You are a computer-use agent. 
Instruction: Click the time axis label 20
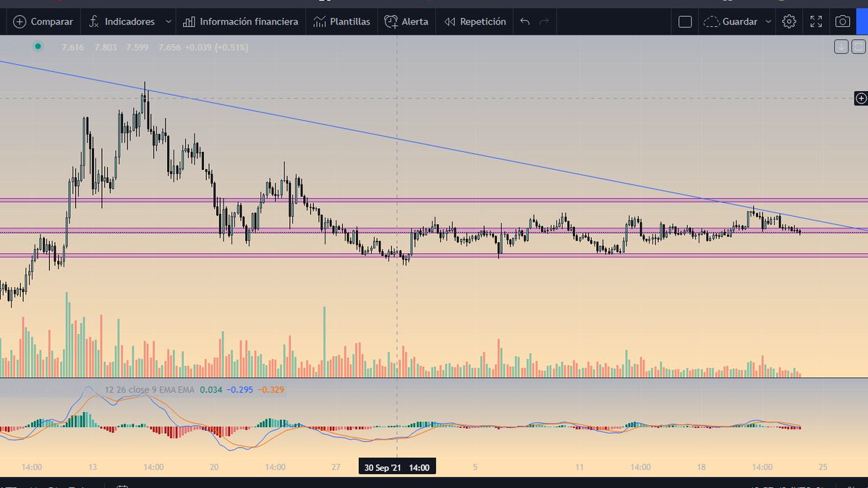214,468
